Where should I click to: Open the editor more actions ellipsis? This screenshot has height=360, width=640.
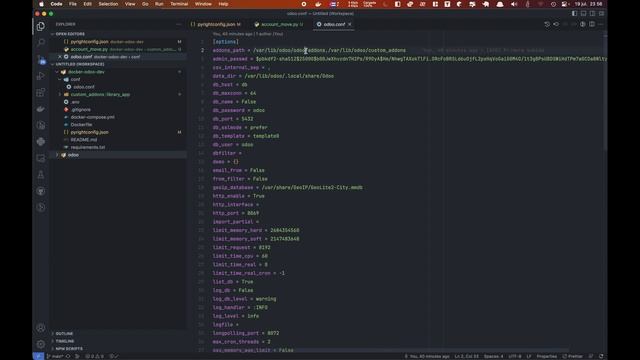pos(601,24)
